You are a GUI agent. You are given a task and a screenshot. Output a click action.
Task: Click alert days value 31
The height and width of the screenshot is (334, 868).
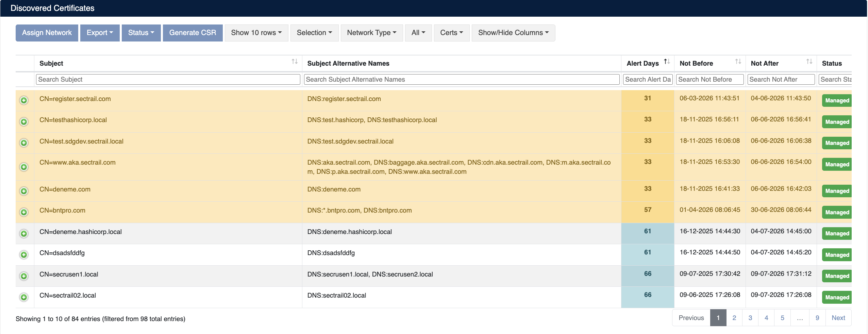pos(648,98)
